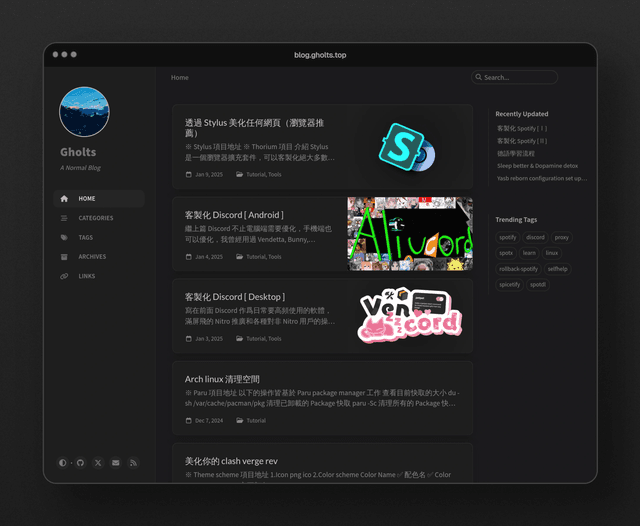This screenshot has width=640, height=526.
Task: Click the Categories list icon
Action: point(64,218)
